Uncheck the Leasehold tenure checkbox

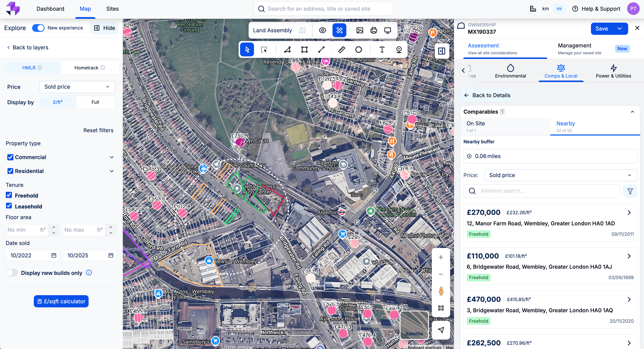(x=9, y=206)
